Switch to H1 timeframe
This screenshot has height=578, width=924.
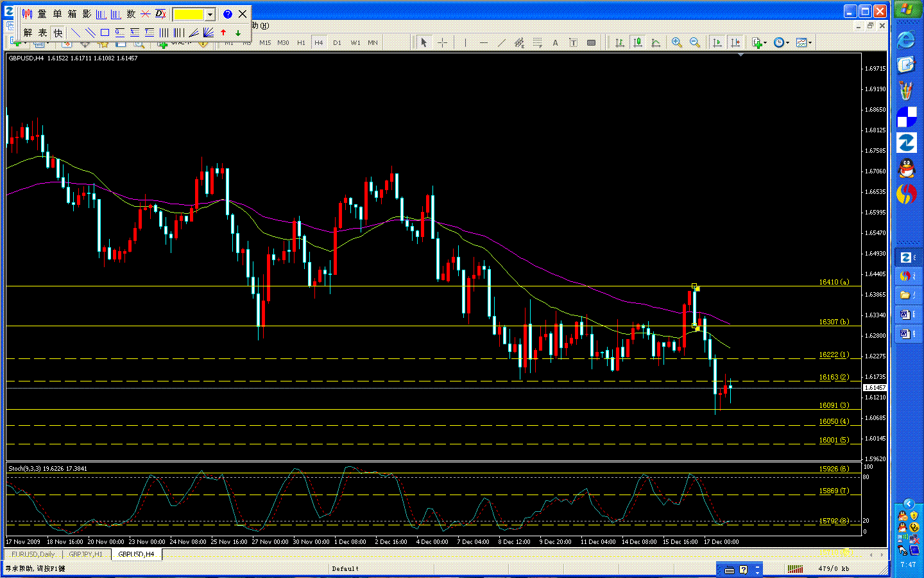pyautogui.click(x=301, y=43)
